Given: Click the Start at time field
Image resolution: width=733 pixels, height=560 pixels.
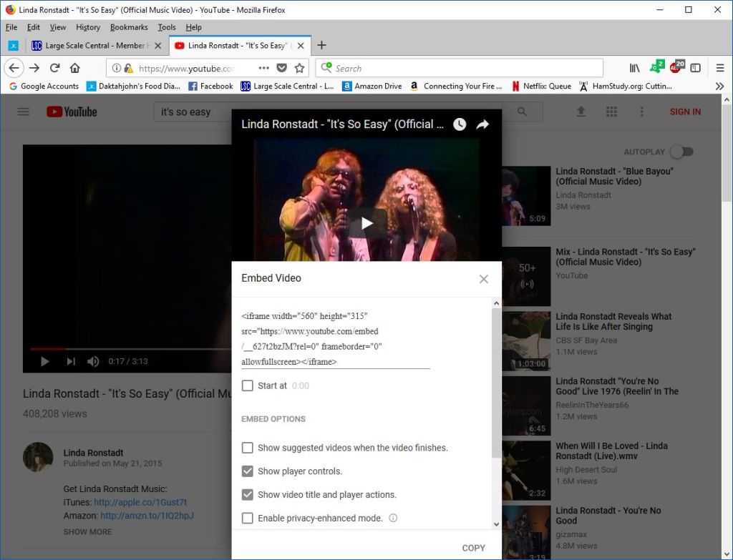Looking at the screenshot, I should [x=301, y=385].
